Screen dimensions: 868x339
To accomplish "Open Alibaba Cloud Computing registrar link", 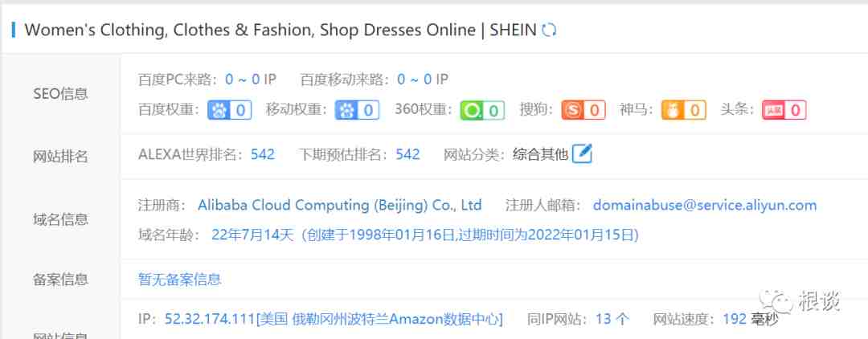I will pos(340,205).
